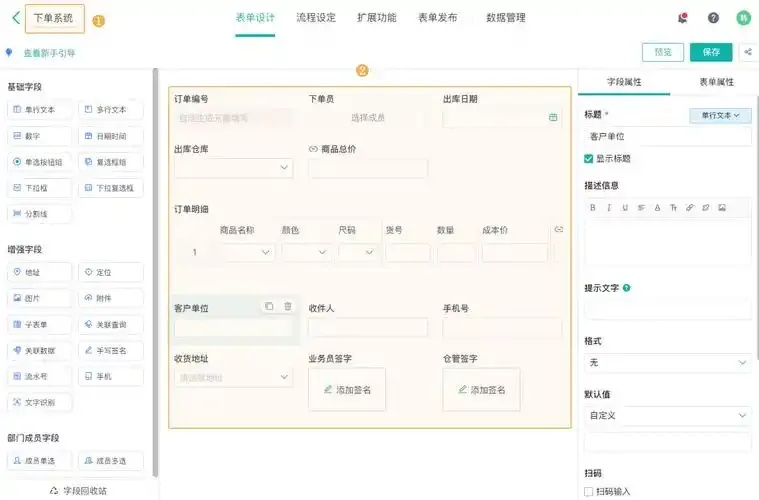
Task: Open the 字段属性 tab
Action: pyautogui.click(x=624, y=82)
